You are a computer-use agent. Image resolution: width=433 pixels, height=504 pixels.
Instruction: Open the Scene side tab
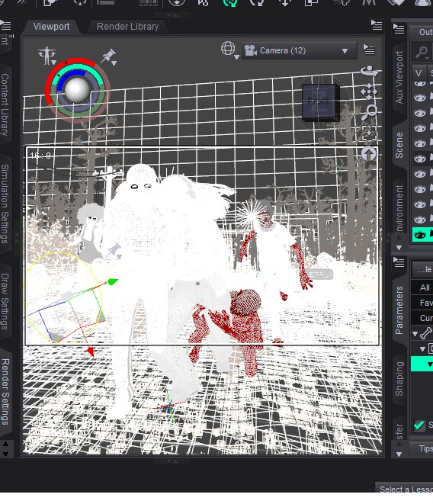click(x=399, y=146)
